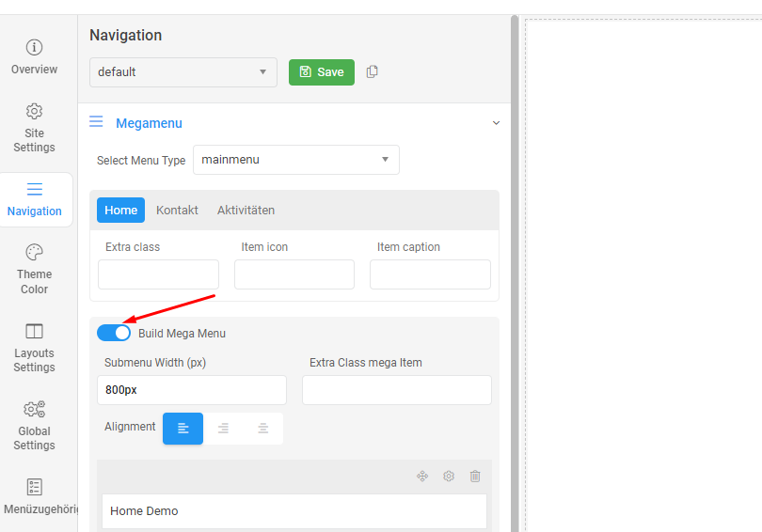
Task: Set alignment to left
Action: (183, 429)
